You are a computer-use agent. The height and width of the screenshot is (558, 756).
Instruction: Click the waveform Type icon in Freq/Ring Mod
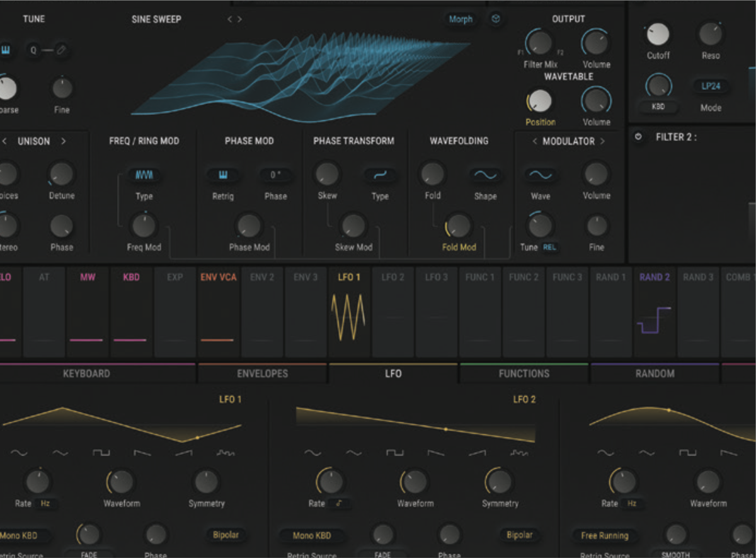[x=144, y=176]
